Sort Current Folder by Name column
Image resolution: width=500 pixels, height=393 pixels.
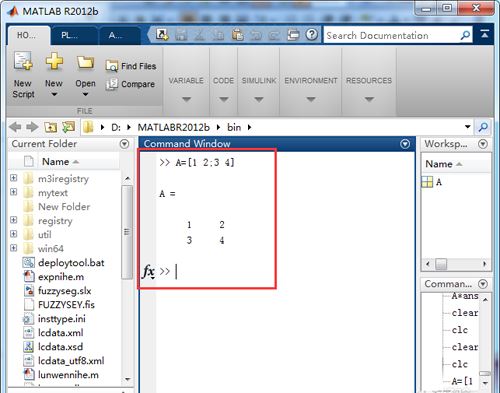pyautogui.click(x=60, y=162)
